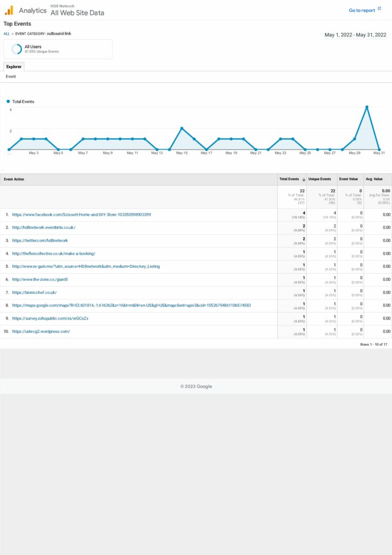Open theflexcollective make-a-booking link

click(54, 253)
